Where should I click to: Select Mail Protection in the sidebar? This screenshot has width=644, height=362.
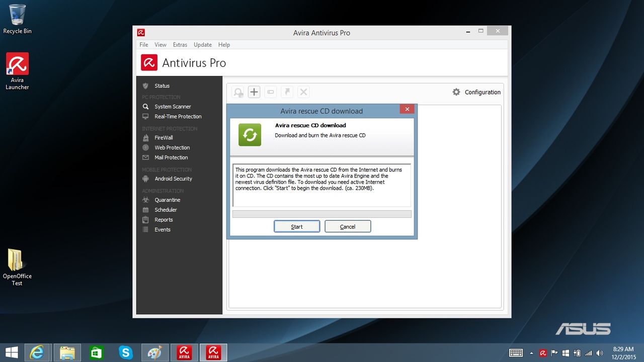pos(171,158)
